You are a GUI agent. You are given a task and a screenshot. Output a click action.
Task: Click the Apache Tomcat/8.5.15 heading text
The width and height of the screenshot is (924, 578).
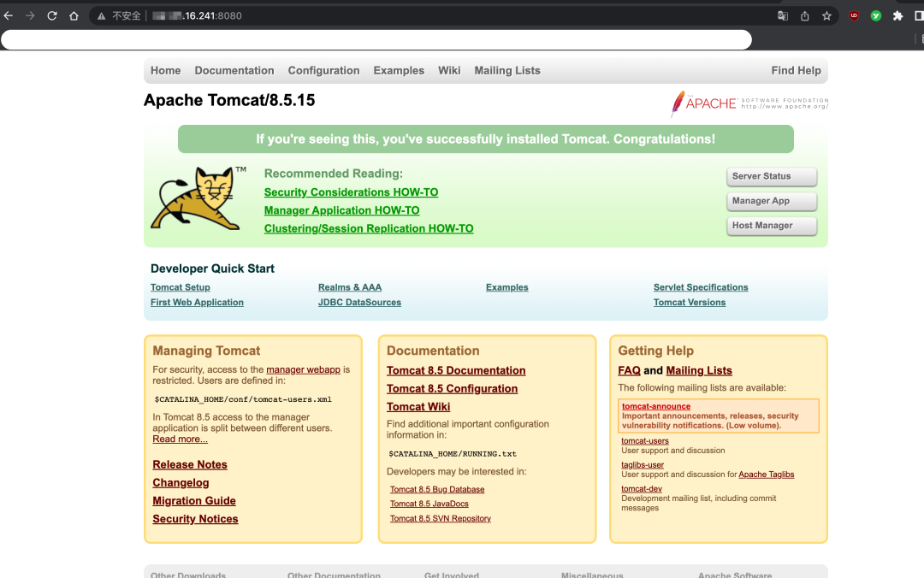[229, 100]
